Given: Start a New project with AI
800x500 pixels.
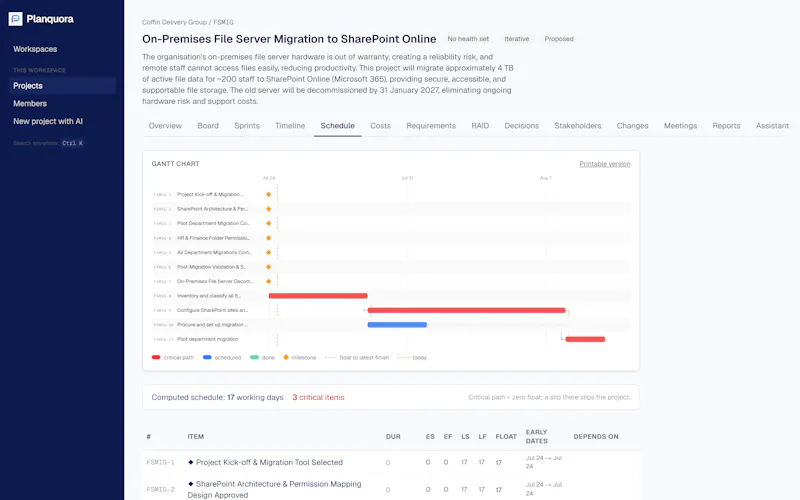Looking at the screenshot, I should click(x=47, y=121).
